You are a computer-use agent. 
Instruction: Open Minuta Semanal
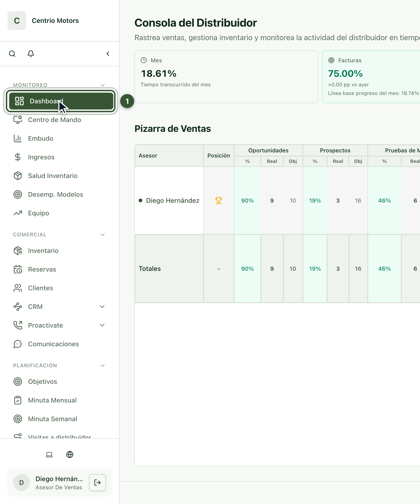59,419
